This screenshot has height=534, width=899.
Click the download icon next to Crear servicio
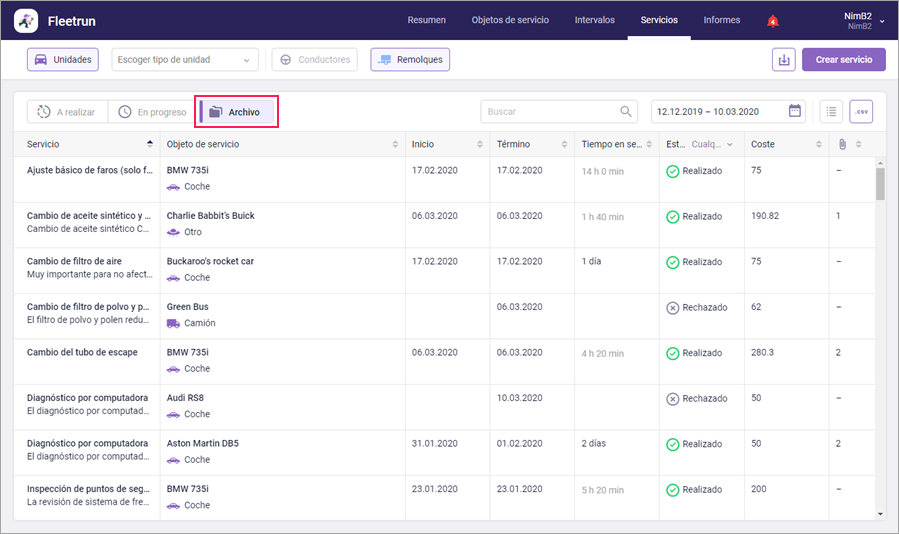[783, 60]
